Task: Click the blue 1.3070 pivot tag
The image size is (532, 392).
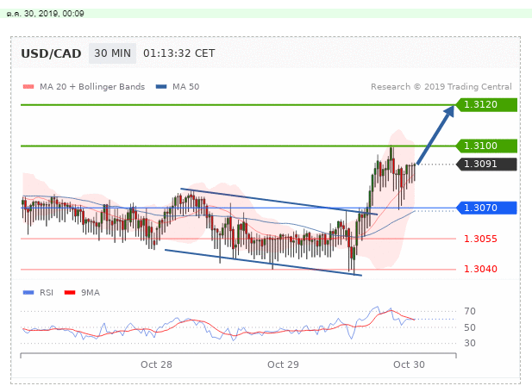Action: [486, 208]
